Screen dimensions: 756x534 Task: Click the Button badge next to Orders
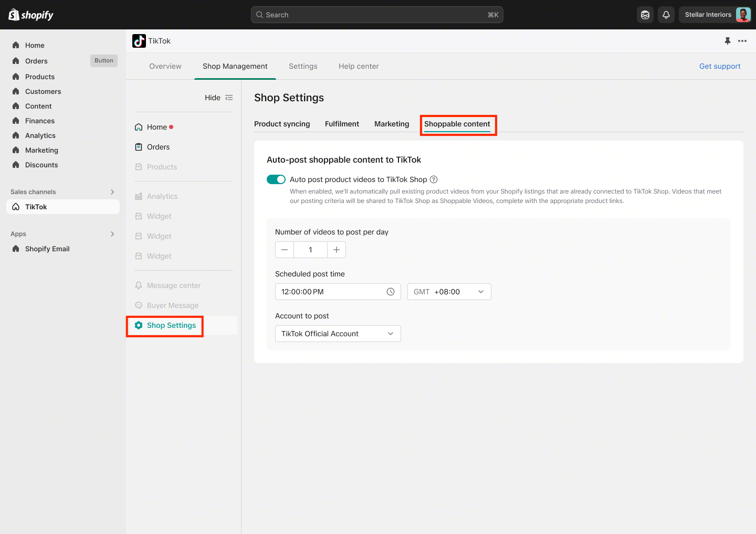point(104,61)
